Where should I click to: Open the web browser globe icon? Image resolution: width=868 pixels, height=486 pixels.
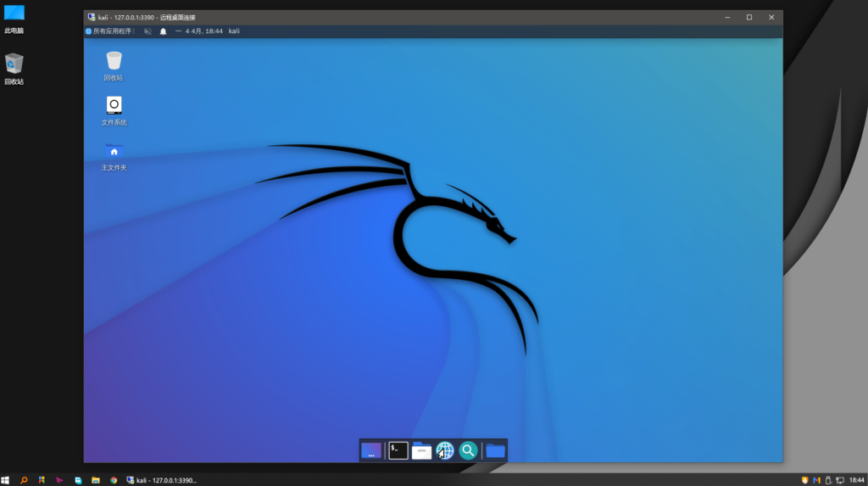click(445, 450)
